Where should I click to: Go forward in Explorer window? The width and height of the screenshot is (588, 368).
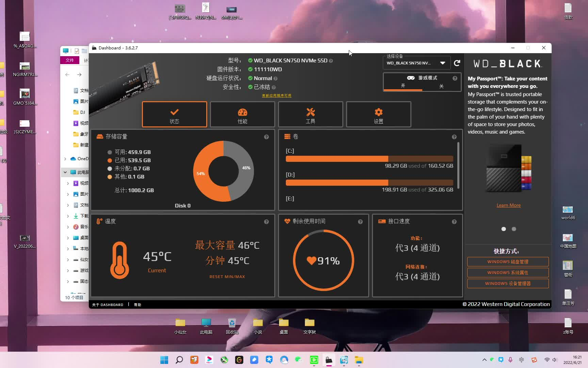click(79, 75)
